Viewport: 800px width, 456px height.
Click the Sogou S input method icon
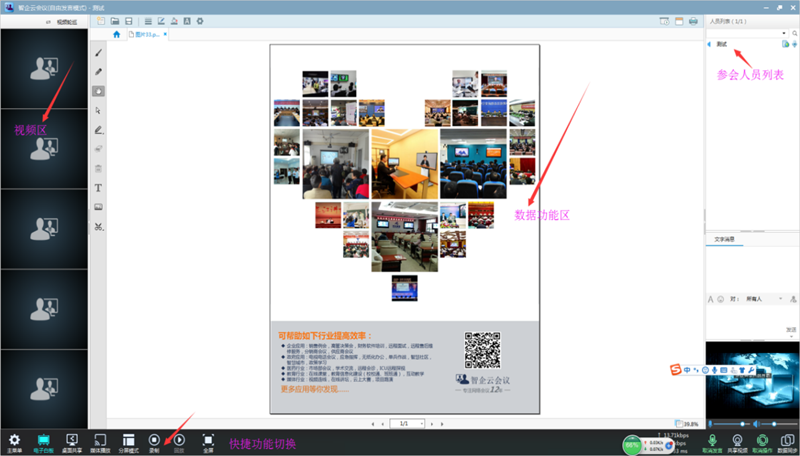[x=676, y=369]
